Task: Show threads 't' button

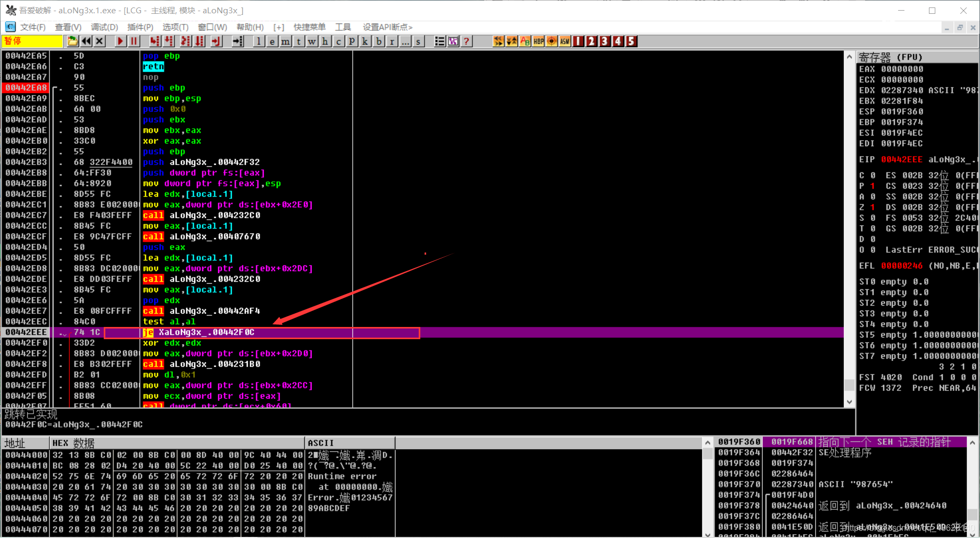Action: pyautogui.click(x=298, y=41)
